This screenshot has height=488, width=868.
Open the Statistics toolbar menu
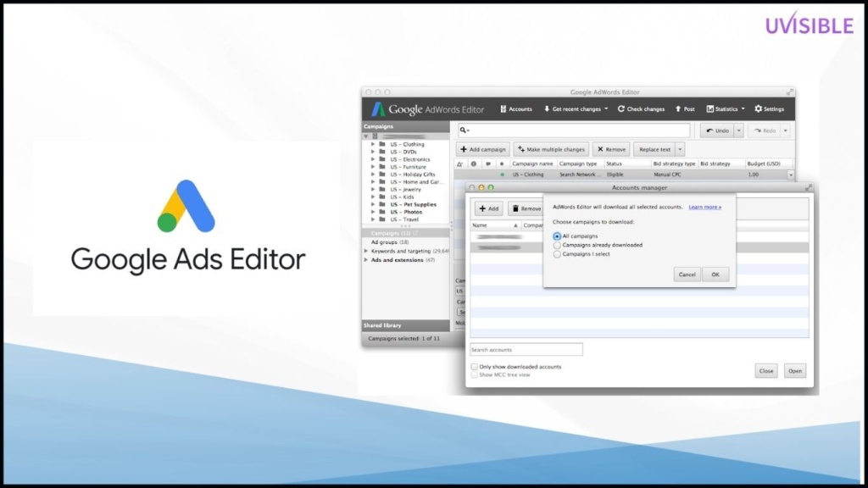tap(726, 109)
